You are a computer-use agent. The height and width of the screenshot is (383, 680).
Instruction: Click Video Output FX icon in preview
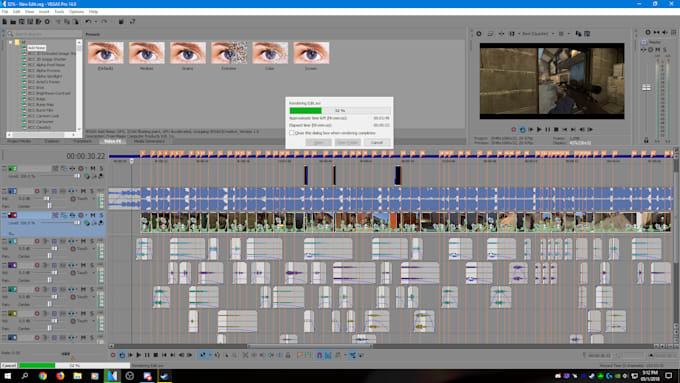[501, 33]
